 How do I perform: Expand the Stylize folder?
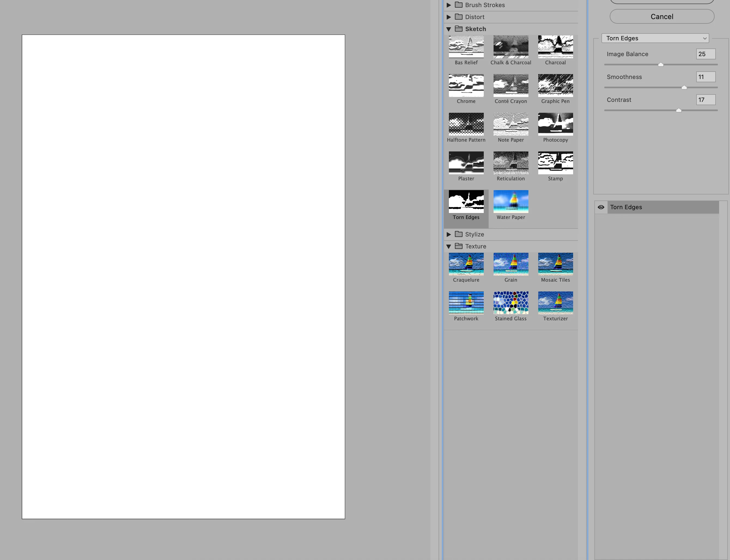(449, 234)
